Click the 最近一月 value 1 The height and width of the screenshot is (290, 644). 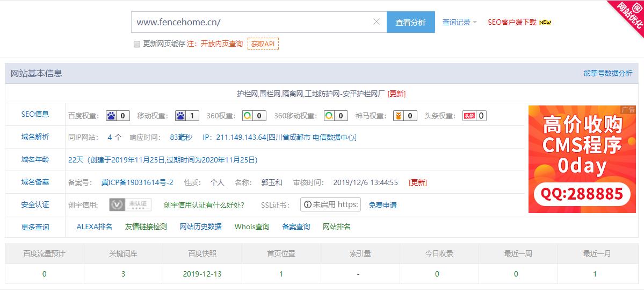tap(595, 274)
